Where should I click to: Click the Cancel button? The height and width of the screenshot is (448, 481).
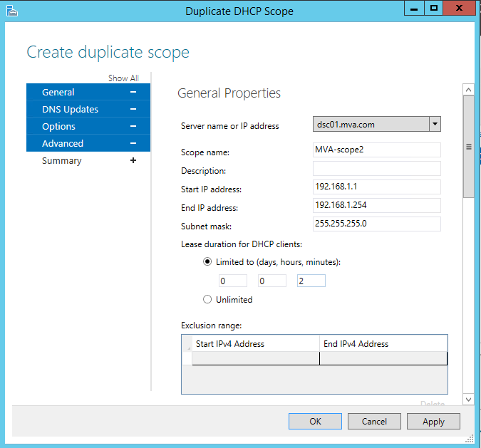click(374, 422)
